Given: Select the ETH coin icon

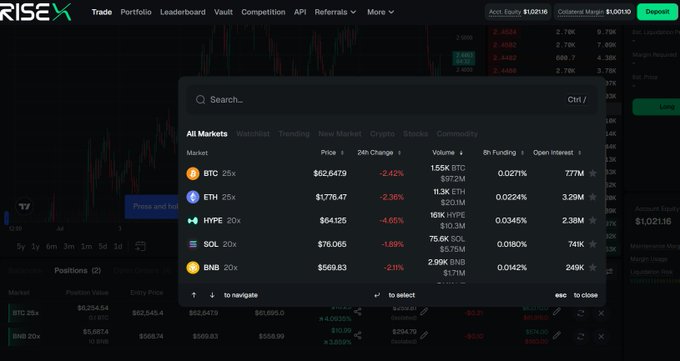Looking at the screenshot, I should 193,197.
